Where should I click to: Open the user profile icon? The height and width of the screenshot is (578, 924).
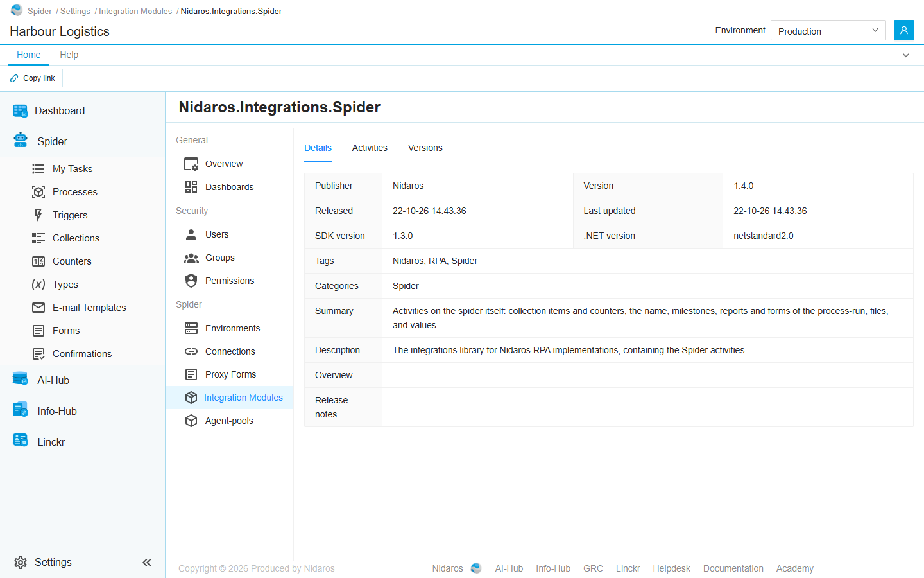pyautogui.click(x=904, y=30)
